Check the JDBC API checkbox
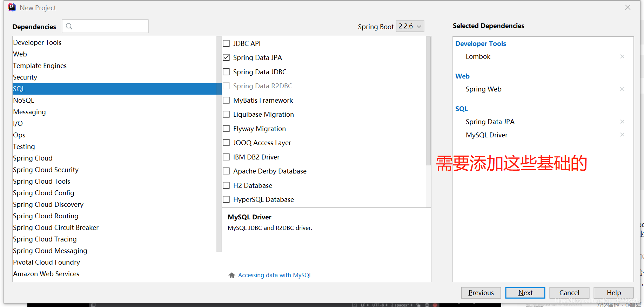Viewport: 644px width, 307px height. tap(226, 43)
